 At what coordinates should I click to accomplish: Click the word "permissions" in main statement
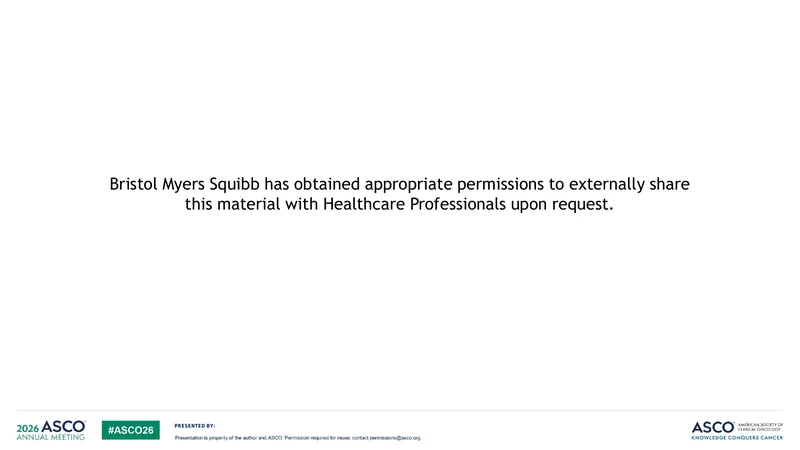[501, 184]
